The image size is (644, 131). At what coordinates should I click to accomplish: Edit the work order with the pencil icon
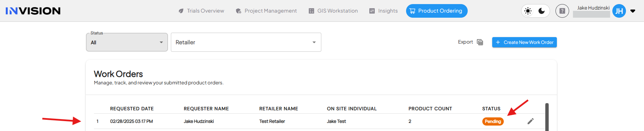click(531, 121)
